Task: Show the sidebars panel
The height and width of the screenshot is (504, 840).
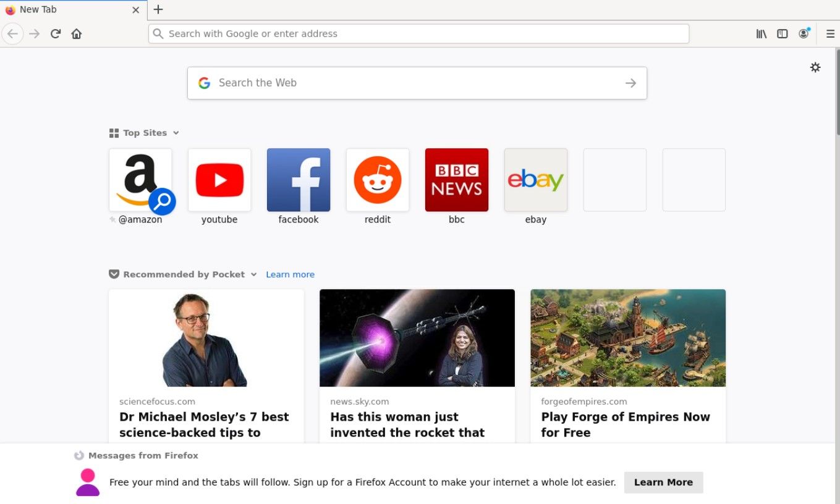Action: pos(783,34)
